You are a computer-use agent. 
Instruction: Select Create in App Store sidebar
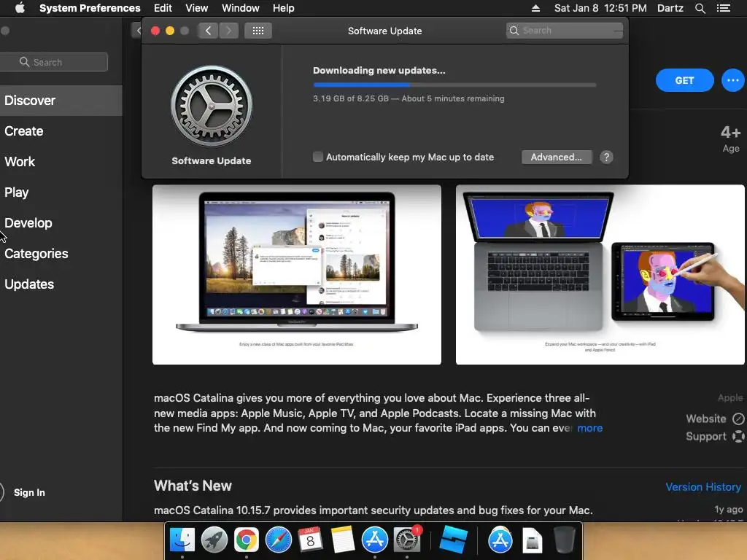(61, 131)
